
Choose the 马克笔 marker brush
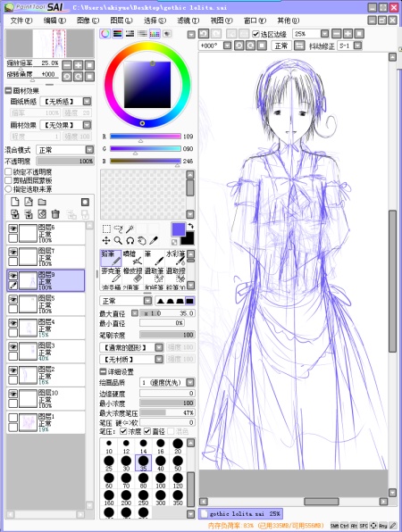[x=111, y=275]
